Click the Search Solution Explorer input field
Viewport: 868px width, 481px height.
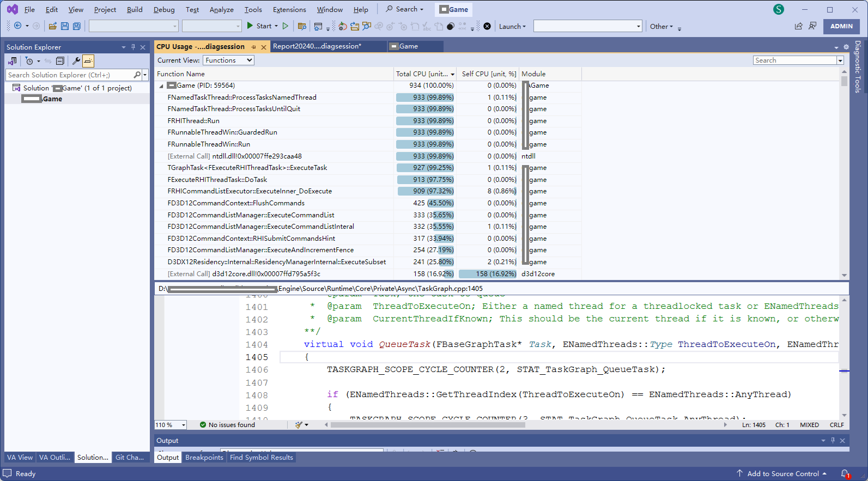[x=70, y=75]
